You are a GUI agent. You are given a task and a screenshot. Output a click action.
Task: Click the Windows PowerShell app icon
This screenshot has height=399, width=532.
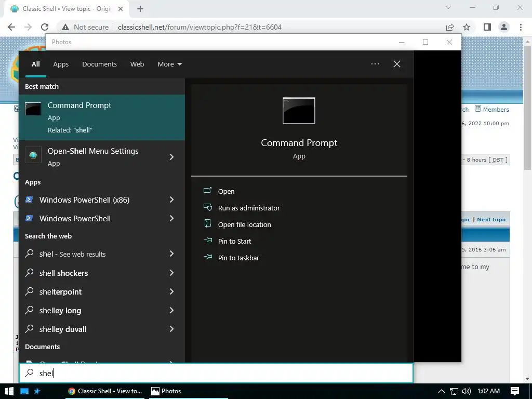tap(29, 218)
